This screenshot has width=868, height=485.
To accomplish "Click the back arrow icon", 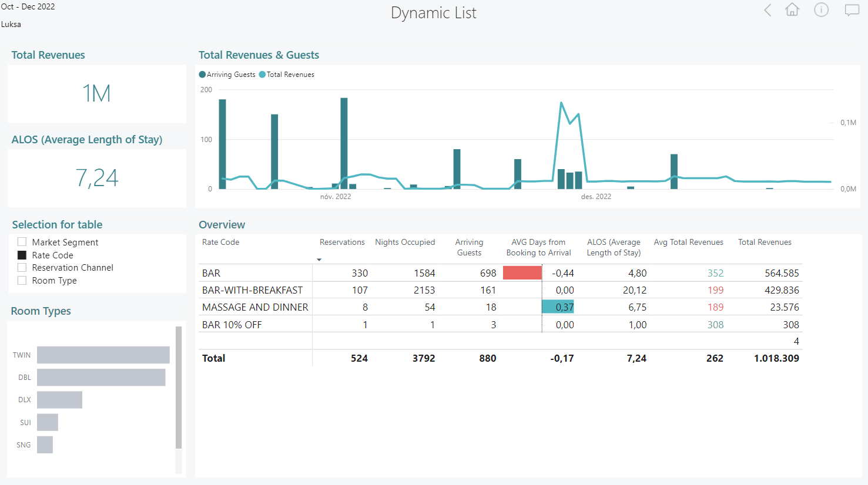I will [x=768, y=10].
